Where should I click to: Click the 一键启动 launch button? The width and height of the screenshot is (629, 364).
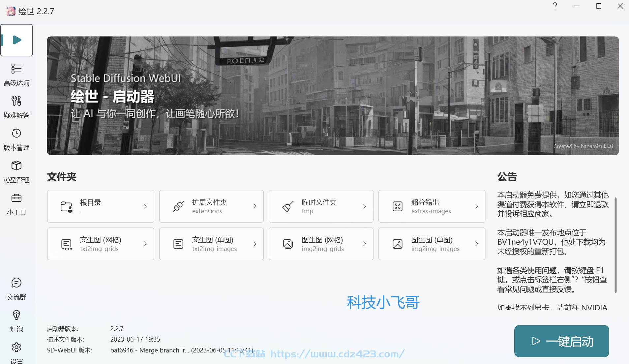tap(561, 341)
